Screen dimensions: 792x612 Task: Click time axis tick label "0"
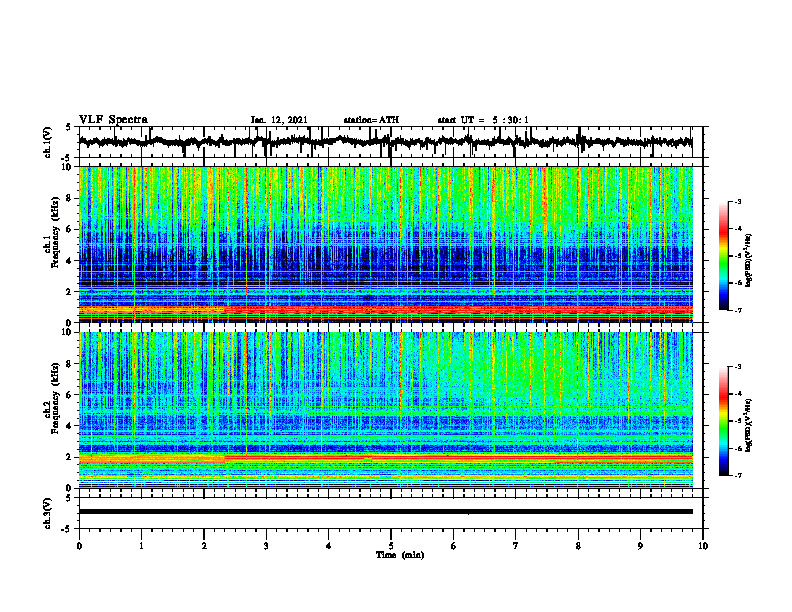(x=79, y=546)
